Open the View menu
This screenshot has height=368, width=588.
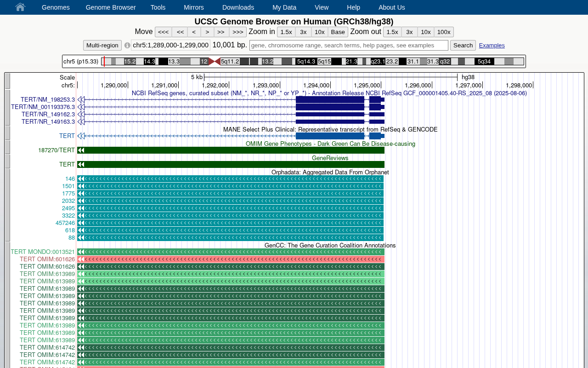point(322,7)
